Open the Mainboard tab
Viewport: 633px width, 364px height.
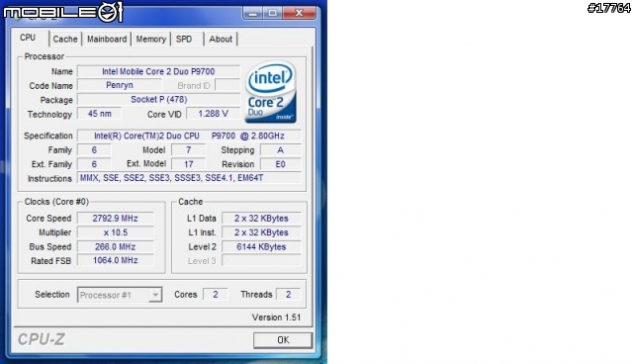[107, 40]
